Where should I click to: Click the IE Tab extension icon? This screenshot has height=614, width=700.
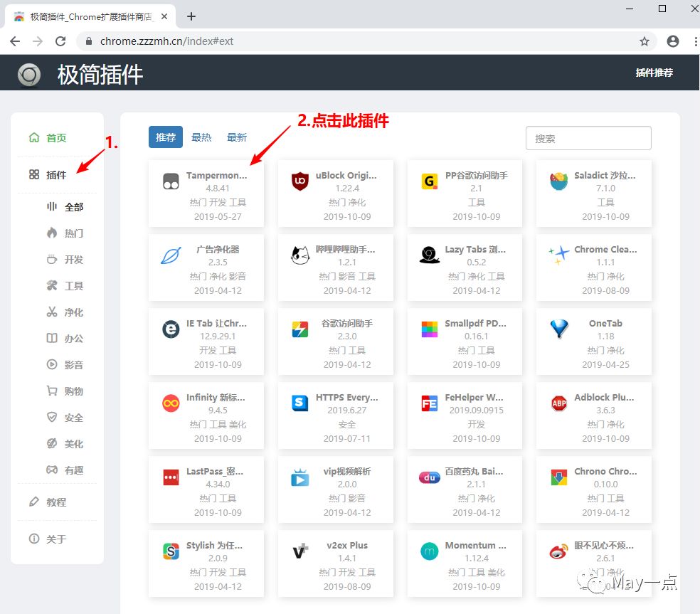pos(171,329)
